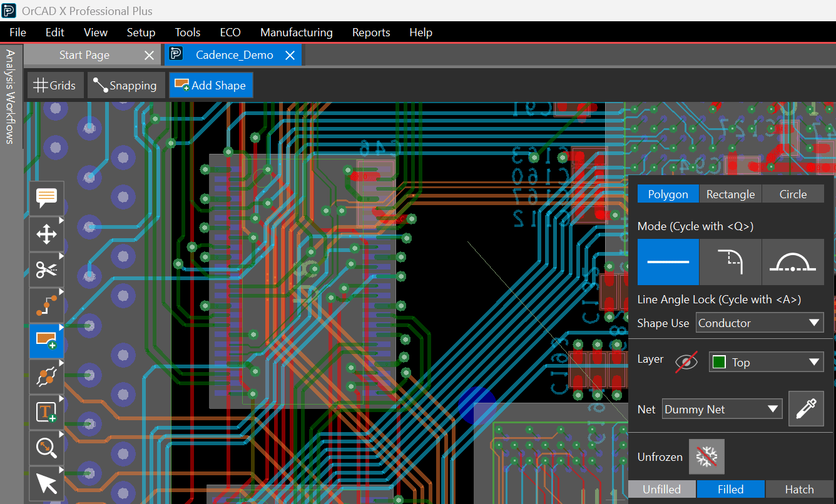The height and width of the screenshot is (504, 836).
Task: Expand the Cut tool flyout triangle
Action: pos(61,256)
